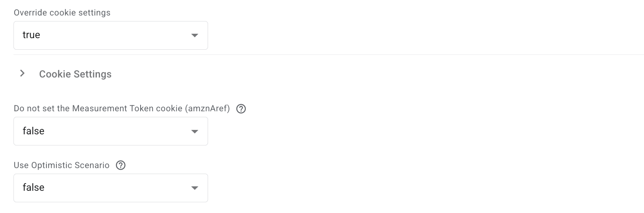Click help icon next to Use Optimistic Scenario
This screenshot has height=213, width=644.
(121, 165)
